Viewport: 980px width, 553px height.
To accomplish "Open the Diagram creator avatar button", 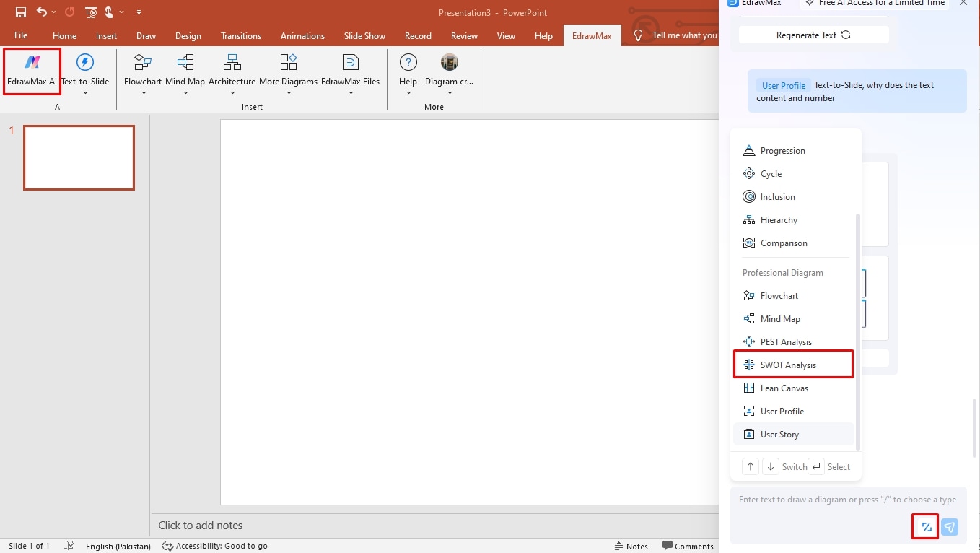I will 450,70.
